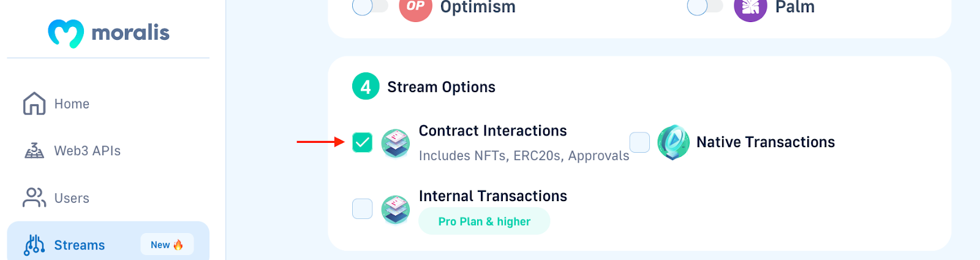This screenshot has height=260, width=980.
Task: Click the Contract Interactions layered icon
Action: click(x=396, y=143)
